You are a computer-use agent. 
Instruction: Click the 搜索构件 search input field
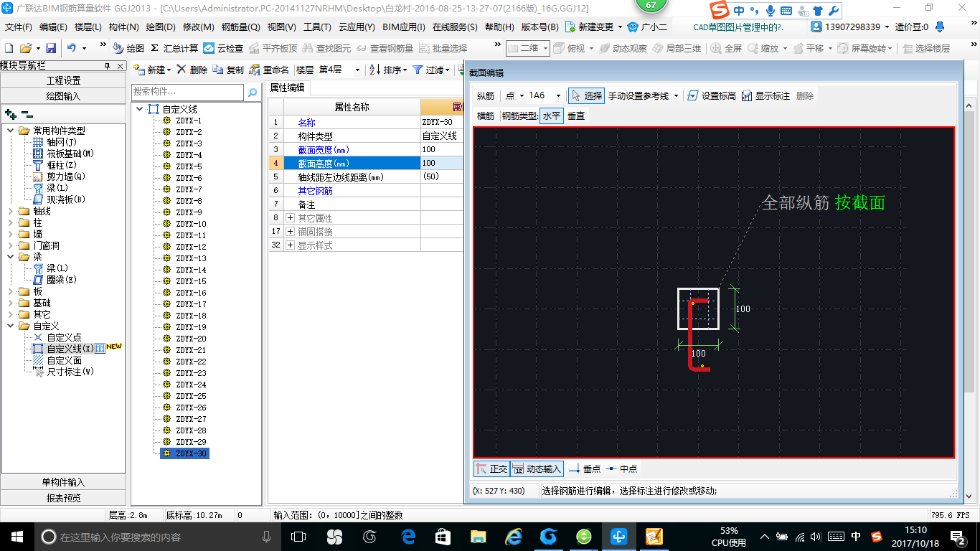(188, 92)
